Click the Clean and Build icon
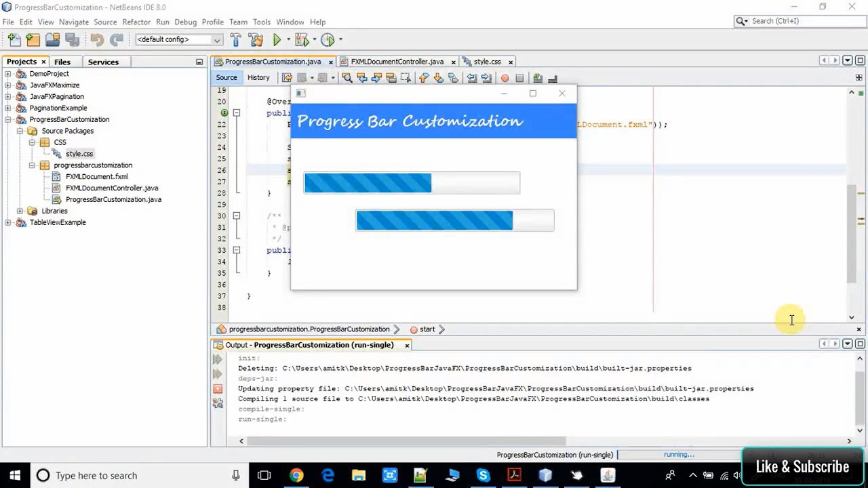Screen dimensions: 868x488 tap(256, 40)
